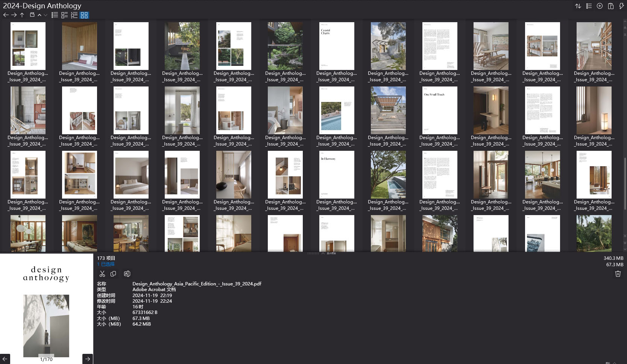The height and width of the screenshot is (364, 627).
Task: Delete selected file with the trash icon
Action: pyautogui.click(x=618, y=274)
